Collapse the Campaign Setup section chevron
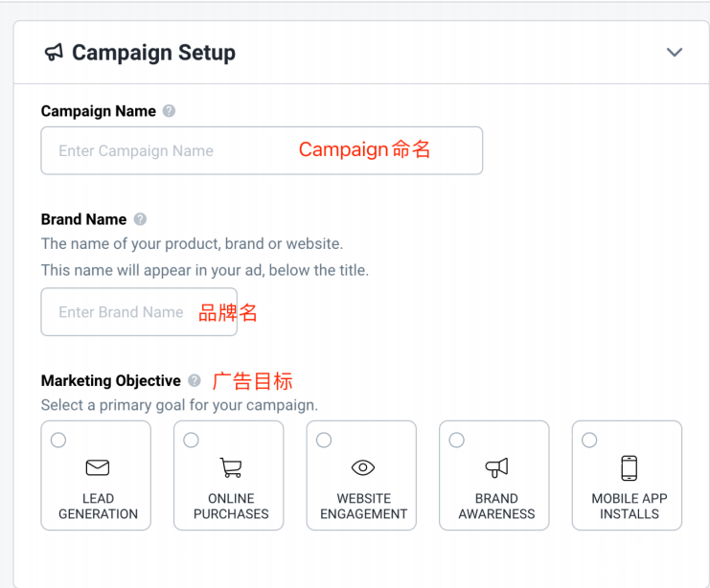This screenshot has height=588, width=710. tap(675, 53)
